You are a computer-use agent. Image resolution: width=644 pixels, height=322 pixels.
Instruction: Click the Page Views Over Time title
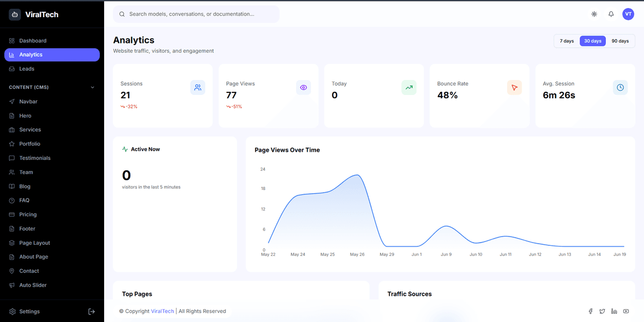pos(287,150)
